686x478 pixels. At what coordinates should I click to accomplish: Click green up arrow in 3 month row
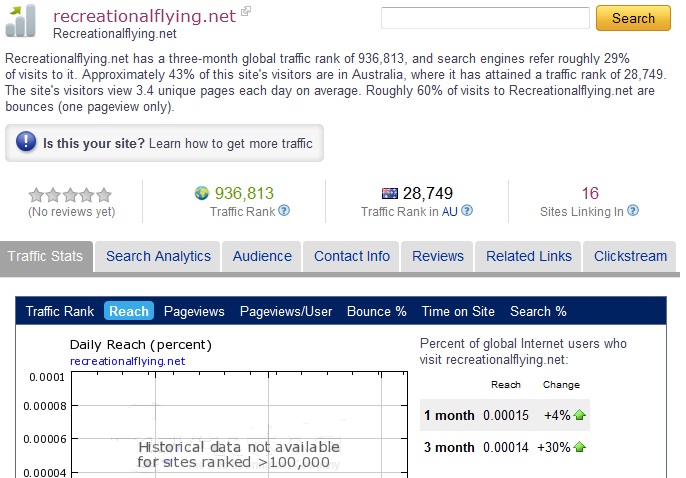579,447
